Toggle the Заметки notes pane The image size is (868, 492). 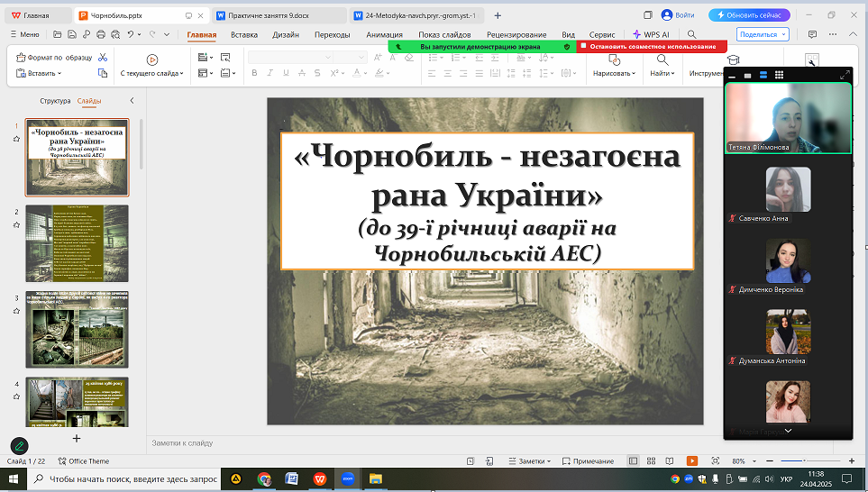[530, 460]
